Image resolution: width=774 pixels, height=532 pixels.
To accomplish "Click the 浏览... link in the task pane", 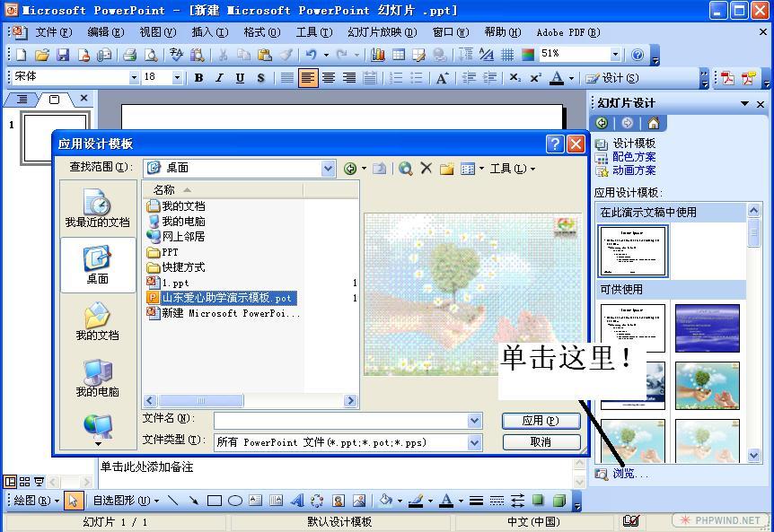I will click(x=630, y=474).
